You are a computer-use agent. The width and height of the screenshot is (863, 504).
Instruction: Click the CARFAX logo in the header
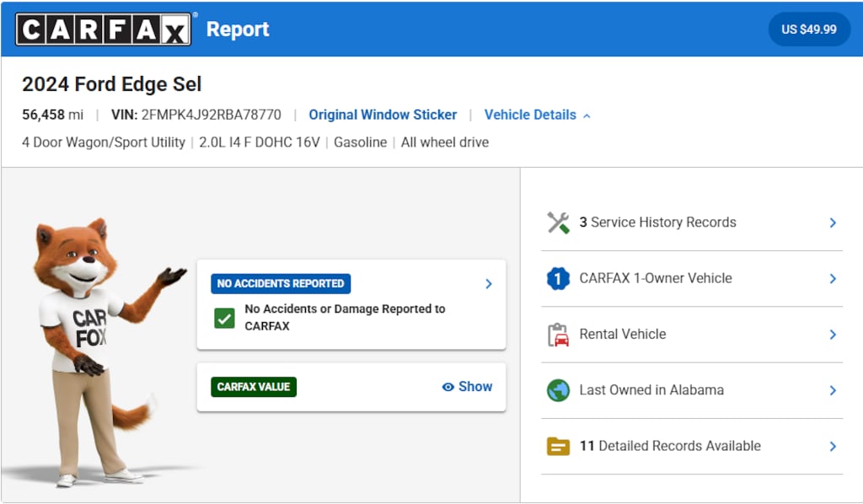tap(104, 29)
